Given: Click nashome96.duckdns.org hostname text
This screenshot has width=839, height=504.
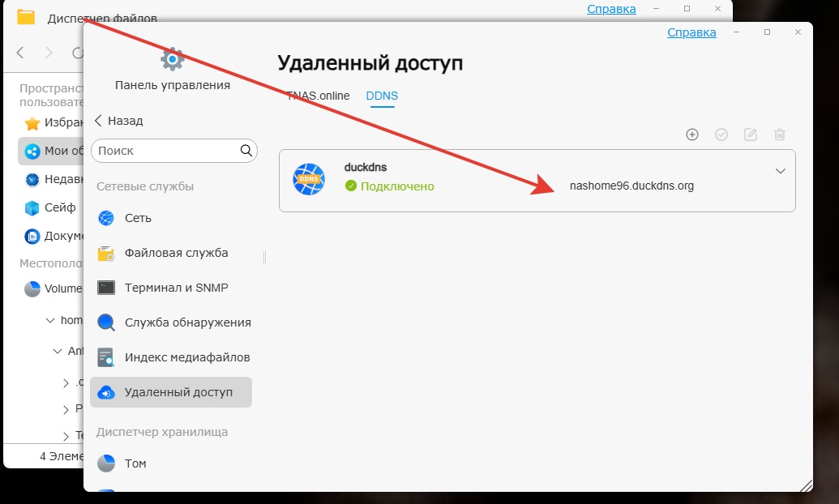Looking at the screenshot, I should click(631, 186).
